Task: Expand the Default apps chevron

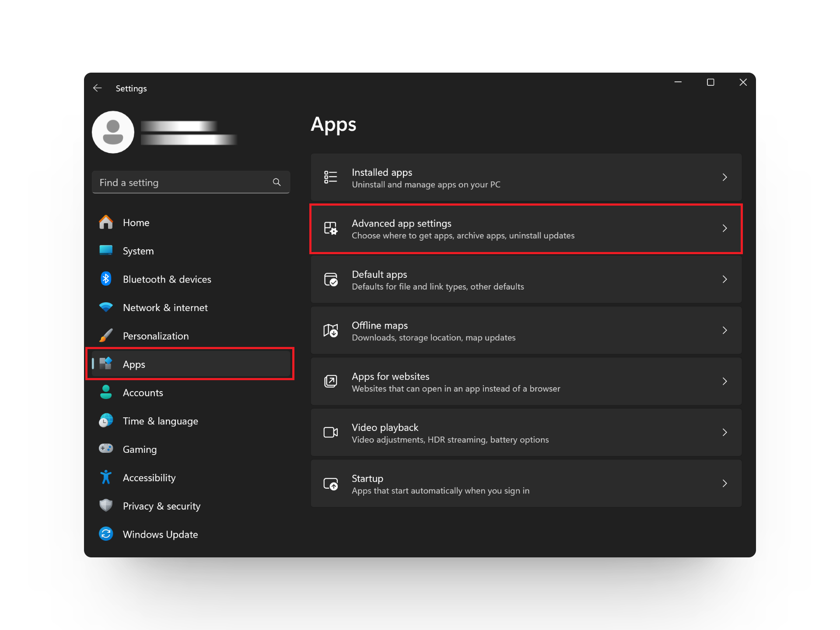Action: point(724,279)
